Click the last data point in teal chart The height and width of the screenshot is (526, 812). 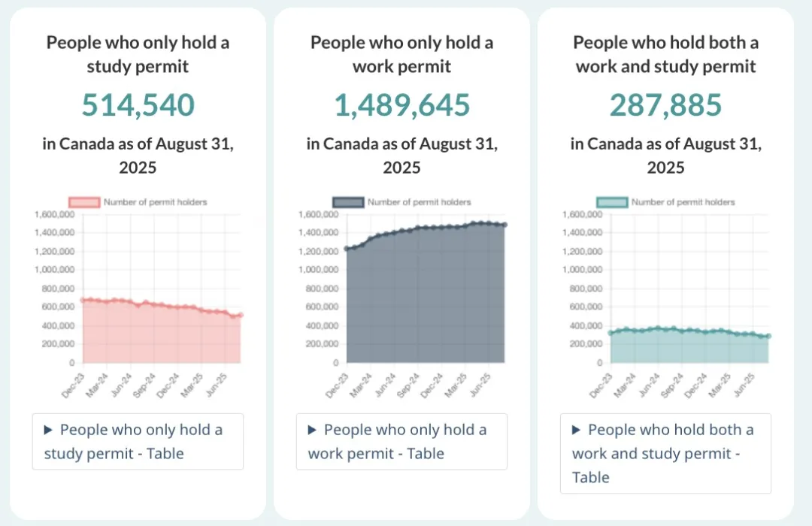[768, 336]
